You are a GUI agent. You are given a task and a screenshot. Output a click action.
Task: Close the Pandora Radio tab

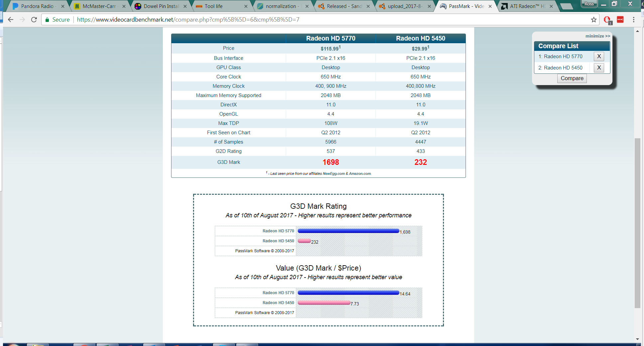tap(63, 6)
